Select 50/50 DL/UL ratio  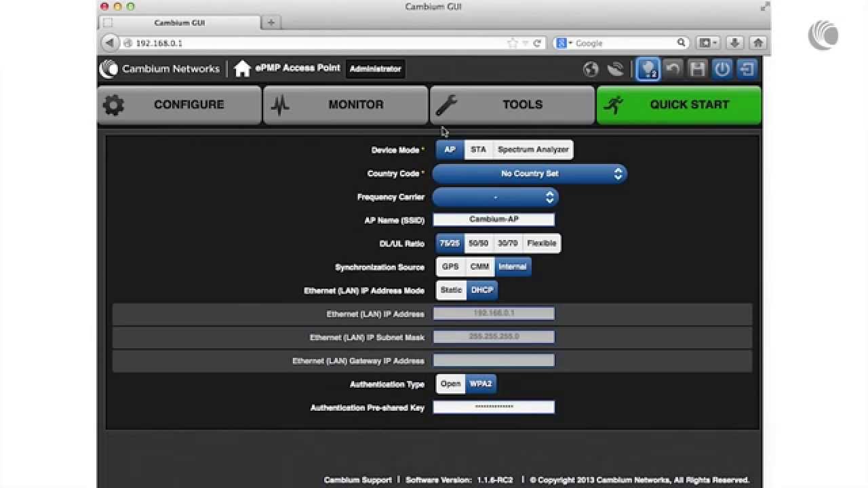pos(478,243)
